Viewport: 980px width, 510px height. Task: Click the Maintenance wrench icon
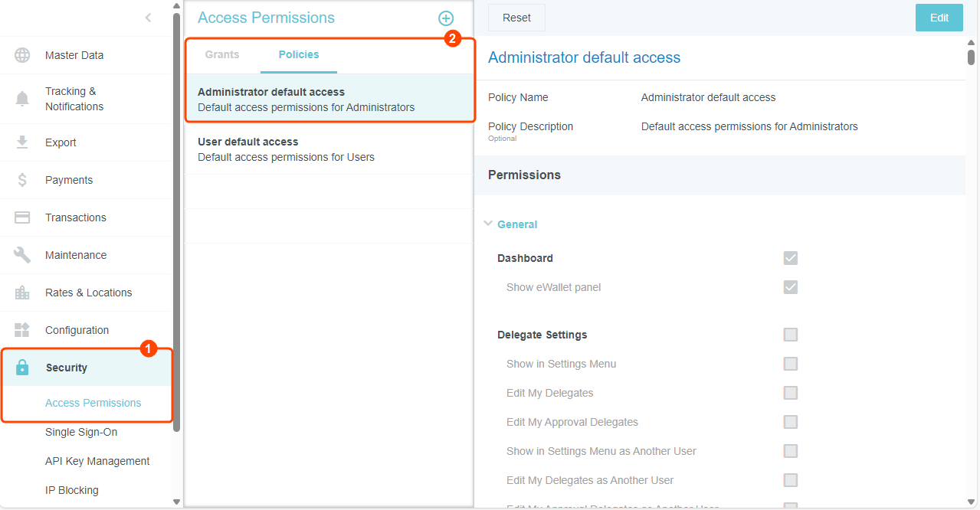(x=21, y=254)
